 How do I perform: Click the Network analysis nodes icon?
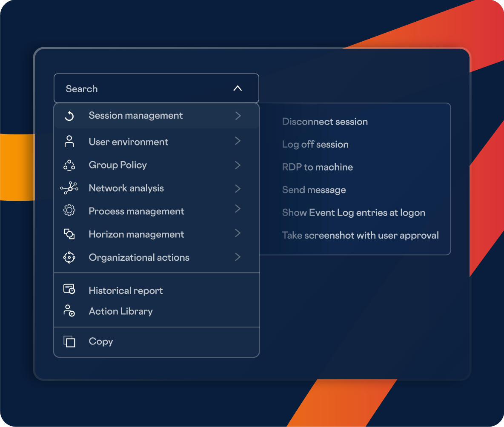click(69, 188)
